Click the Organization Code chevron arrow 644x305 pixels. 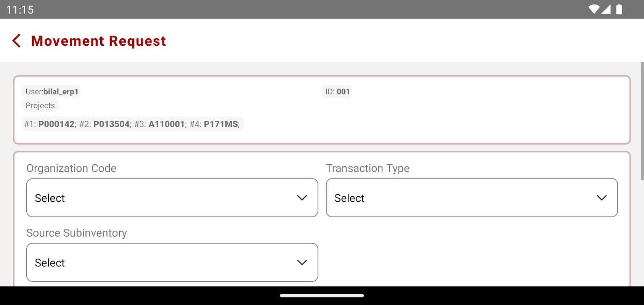[x=302, y=198]
